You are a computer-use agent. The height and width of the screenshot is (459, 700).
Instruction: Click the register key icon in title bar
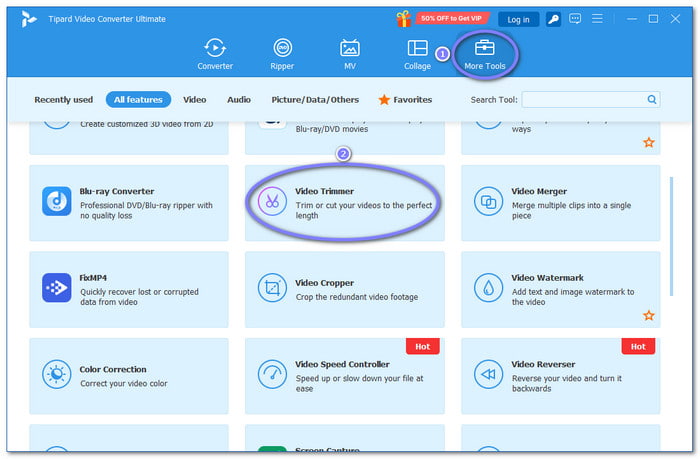pos(552,19)
